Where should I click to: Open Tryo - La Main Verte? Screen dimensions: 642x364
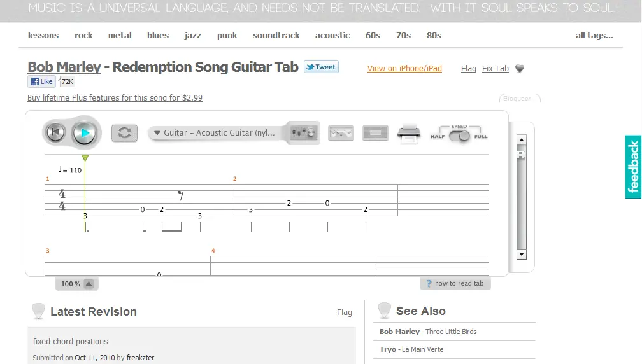pyautogui.click(x=411, y=350)
